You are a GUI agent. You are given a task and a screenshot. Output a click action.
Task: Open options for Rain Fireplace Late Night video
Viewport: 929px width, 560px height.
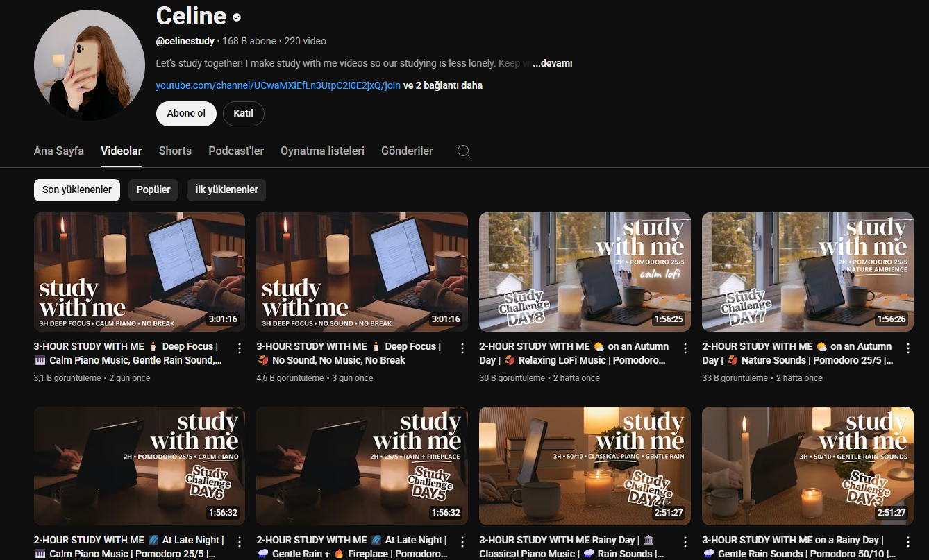click(x=462, y=541)
